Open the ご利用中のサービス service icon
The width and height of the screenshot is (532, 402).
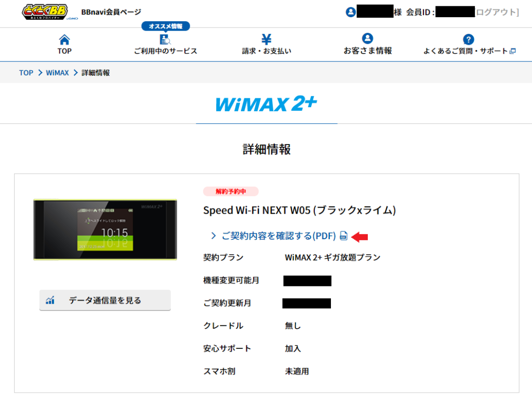pyautogui.click(x=165, y=40)
